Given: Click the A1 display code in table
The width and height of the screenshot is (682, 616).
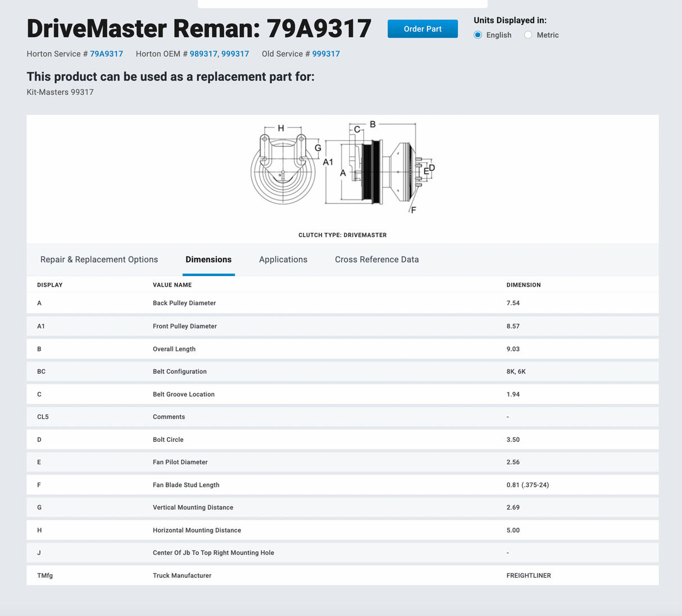Looking at the screenshot, I should (x=41, y=326).
